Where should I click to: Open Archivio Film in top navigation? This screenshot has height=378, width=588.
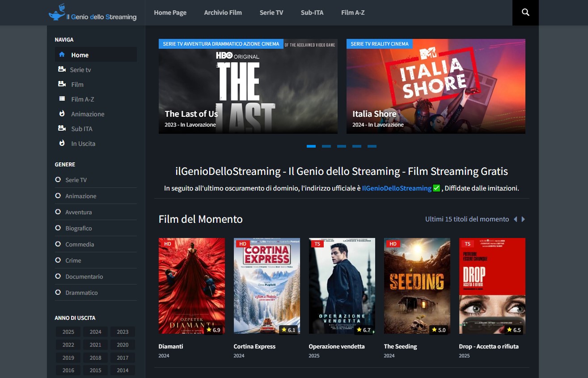pyautogui.click(x=223, y=13)
